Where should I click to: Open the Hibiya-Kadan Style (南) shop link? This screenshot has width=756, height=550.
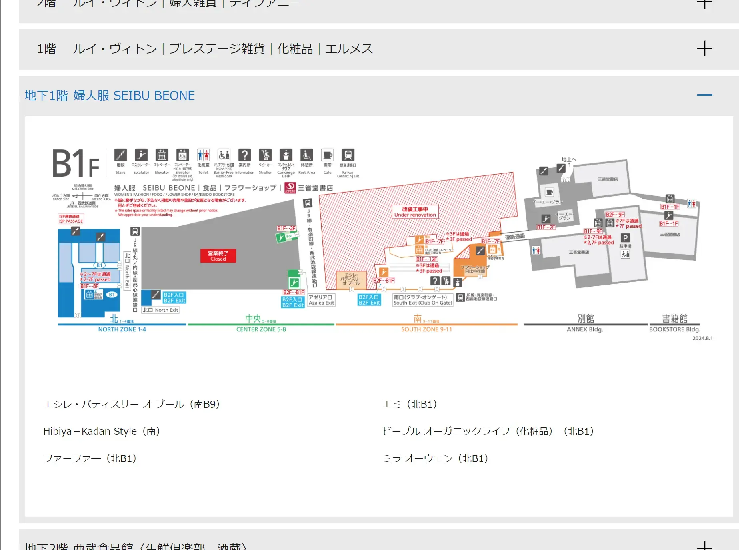coord(102,432)
